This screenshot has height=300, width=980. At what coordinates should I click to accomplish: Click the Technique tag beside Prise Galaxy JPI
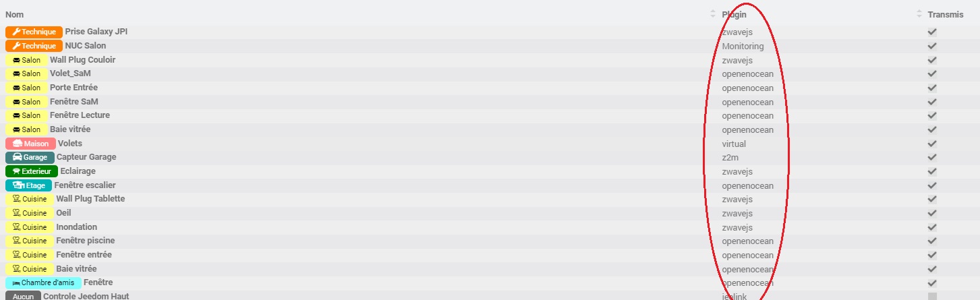point(34,32)
